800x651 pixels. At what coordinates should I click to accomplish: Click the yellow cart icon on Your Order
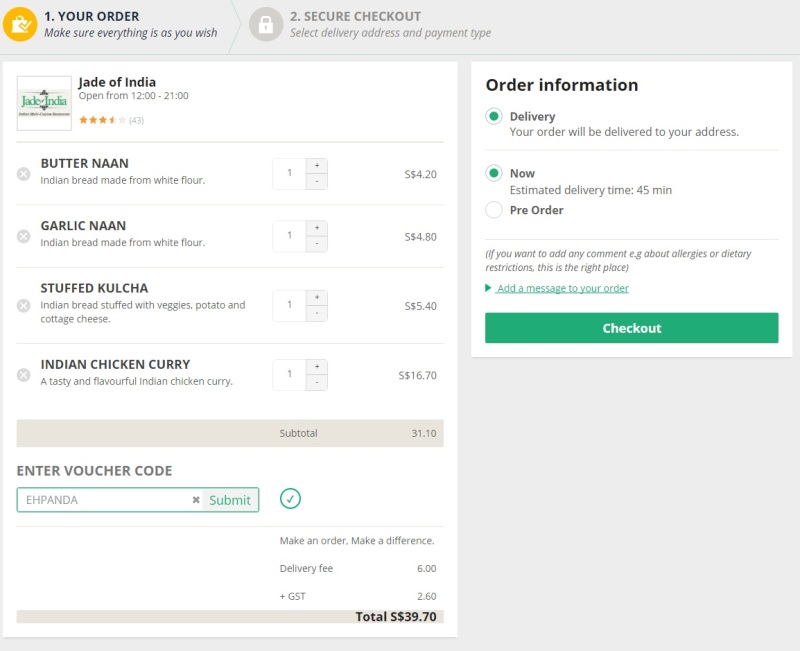coord(21,25)
